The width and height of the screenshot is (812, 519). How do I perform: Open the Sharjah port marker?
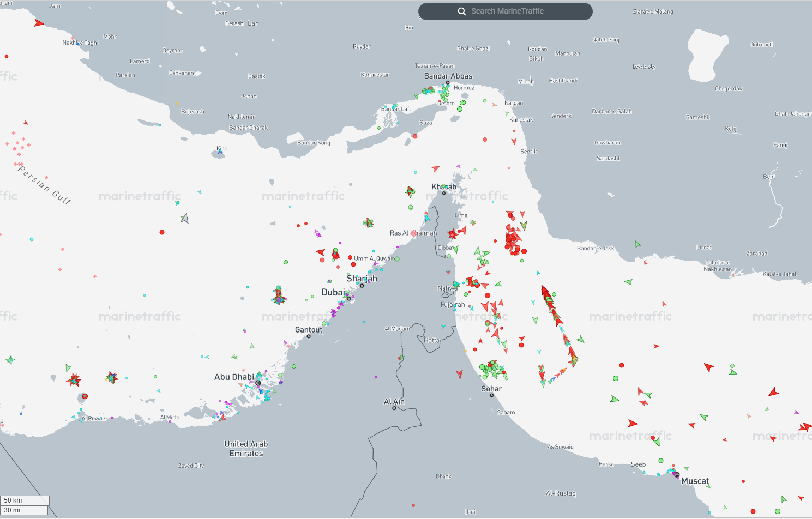pyautogui.click(x=362, y=286)
